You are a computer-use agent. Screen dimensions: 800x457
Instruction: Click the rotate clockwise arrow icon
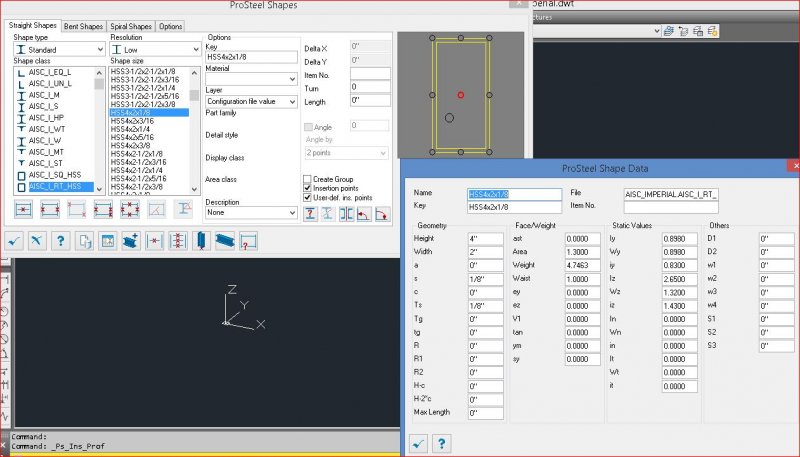click(382, 214)
